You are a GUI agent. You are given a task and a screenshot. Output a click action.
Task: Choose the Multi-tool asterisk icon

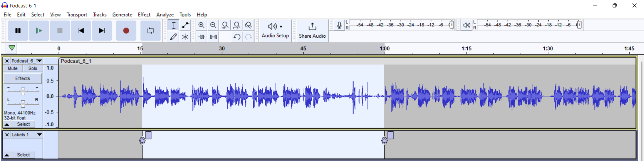(x=185, y=37)
